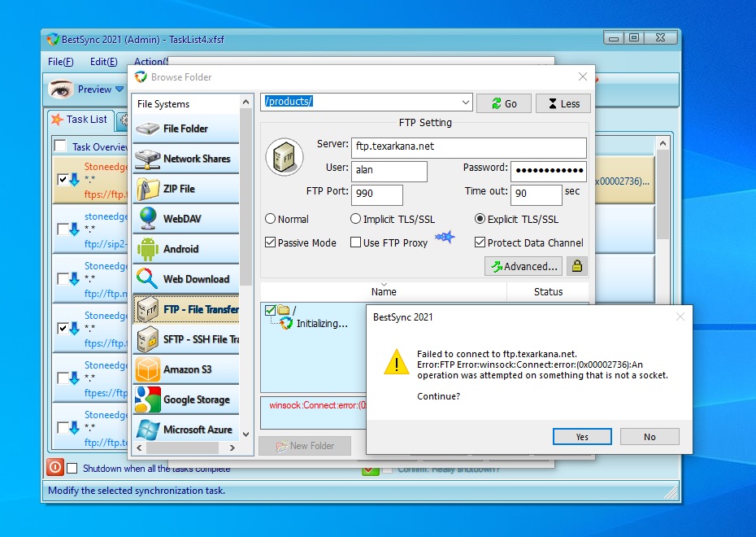This screenshot has height=537, width=756.
Task: Click the New Folder button
Action: (x=305, y=446)
